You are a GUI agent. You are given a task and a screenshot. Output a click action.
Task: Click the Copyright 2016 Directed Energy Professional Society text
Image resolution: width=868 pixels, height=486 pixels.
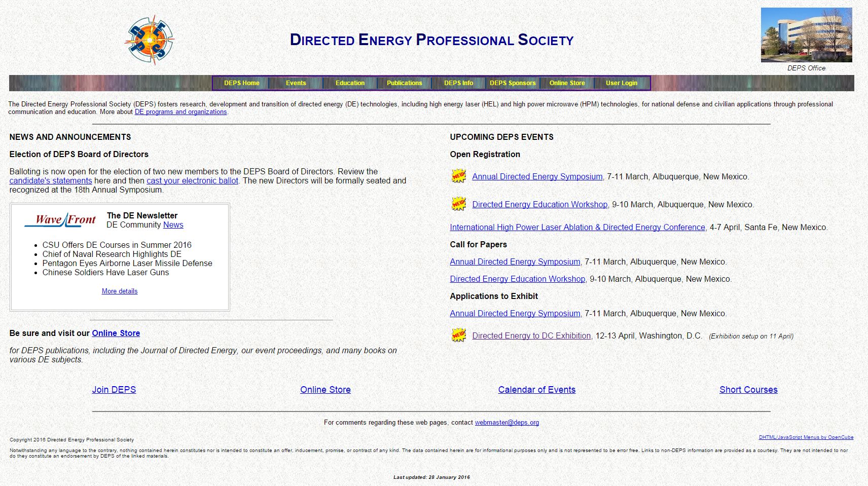(x=72, y=440)
